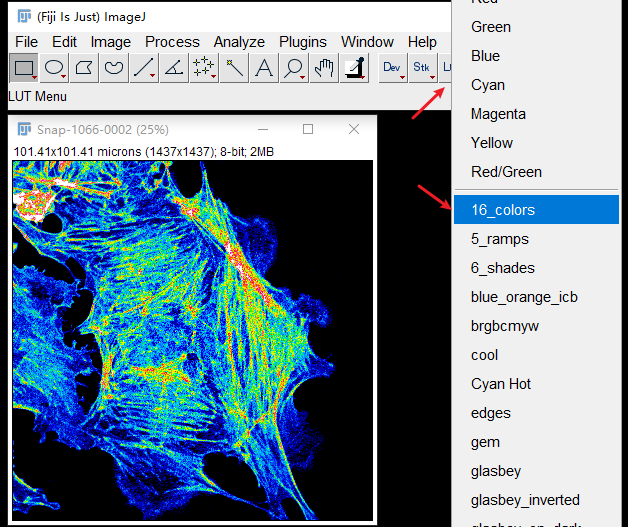Click the Fiji ImageJ title bar icon
Image resolution: width=628 pixels, height=527 pixels.
pos(24,16)
